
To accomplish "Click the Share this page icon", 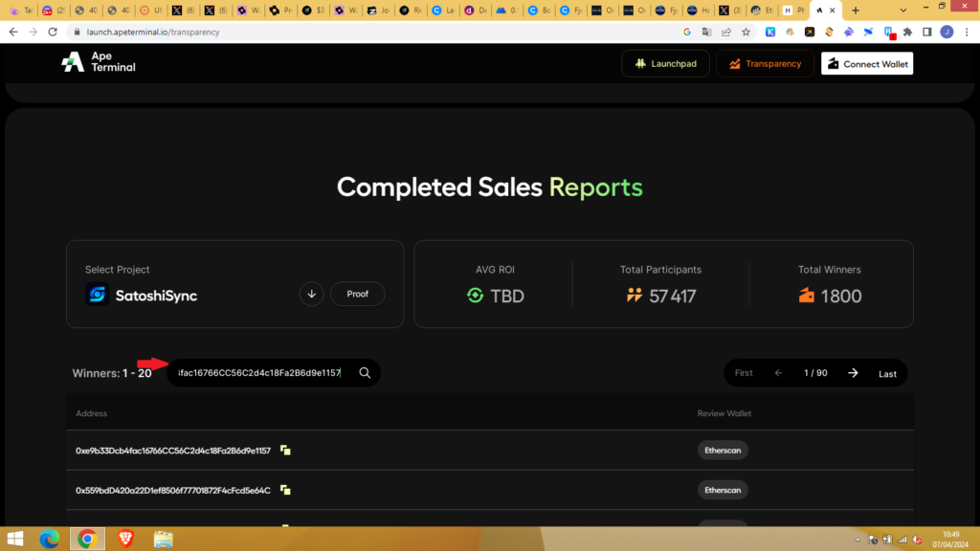I will click(726, 32).
